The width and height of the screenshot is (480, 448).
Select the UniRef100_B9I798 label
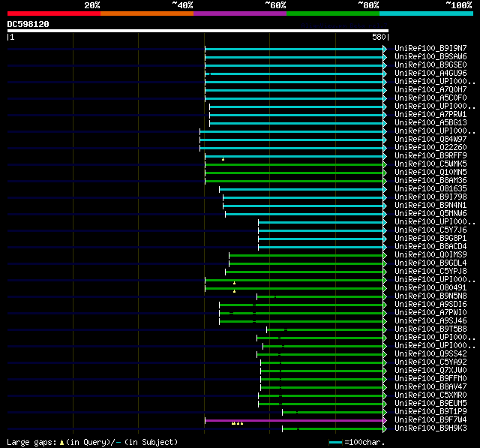click(430, 197)
